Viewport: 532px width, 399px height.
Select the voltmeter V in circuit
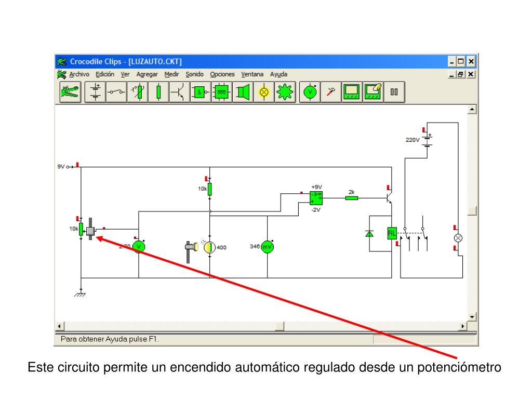pyautogui.click(x=139, y=247)
